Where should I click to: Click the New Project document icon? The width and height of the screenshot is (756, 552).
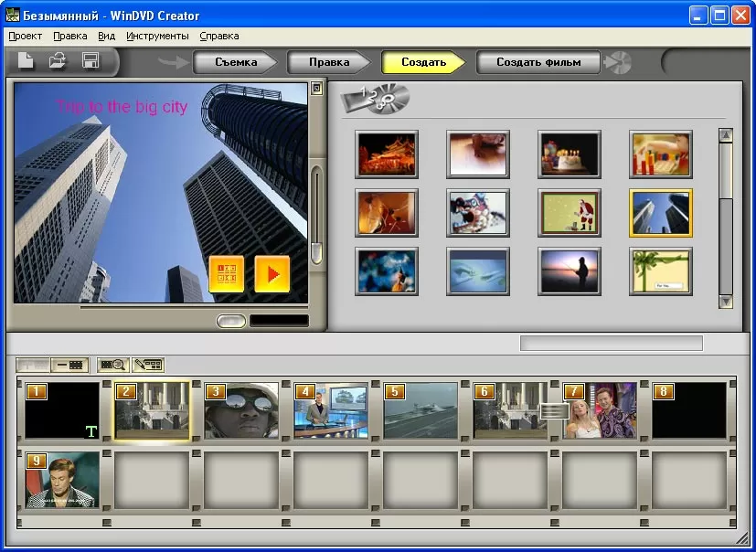point(27,62)
